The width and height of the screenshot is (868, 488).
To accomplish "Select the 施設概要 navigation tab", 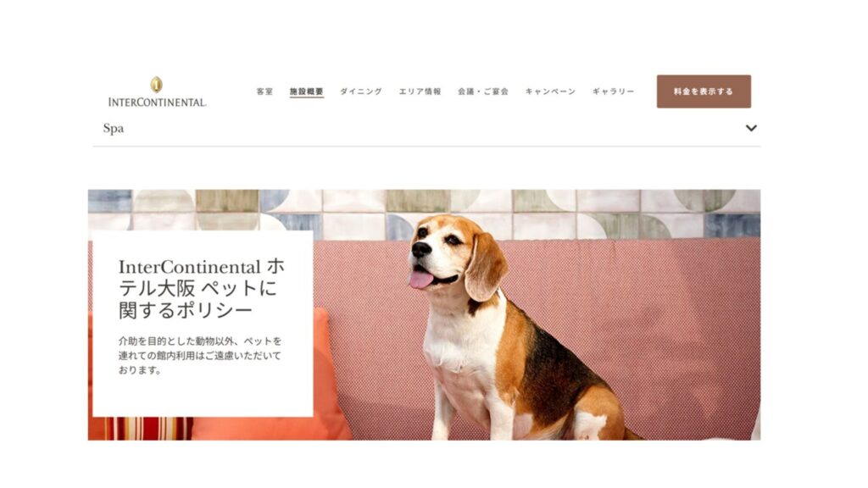I will (x=307, y=91).
